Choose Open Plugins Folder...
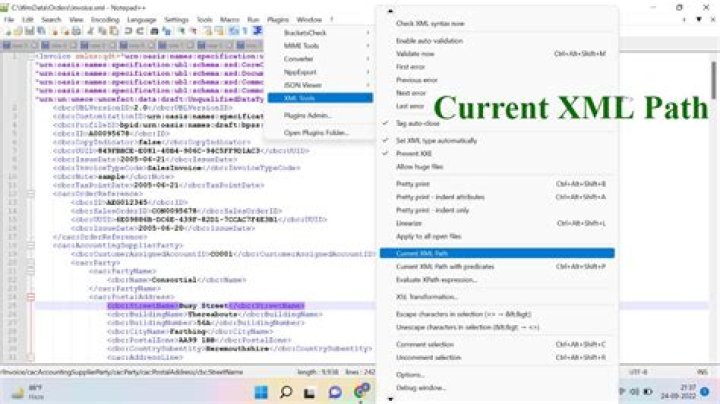 (321, 133)
